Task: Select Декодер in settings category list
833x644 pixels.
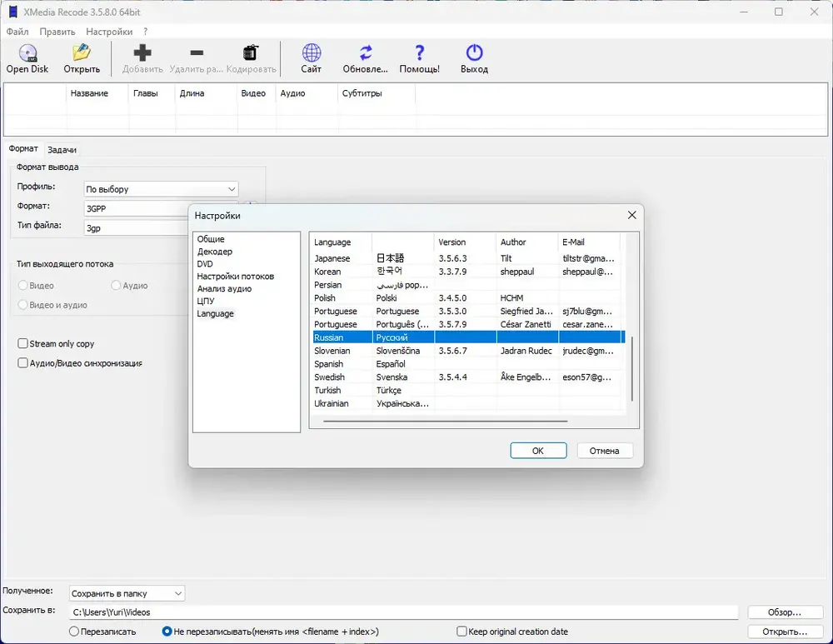Action: click(215, 252)
